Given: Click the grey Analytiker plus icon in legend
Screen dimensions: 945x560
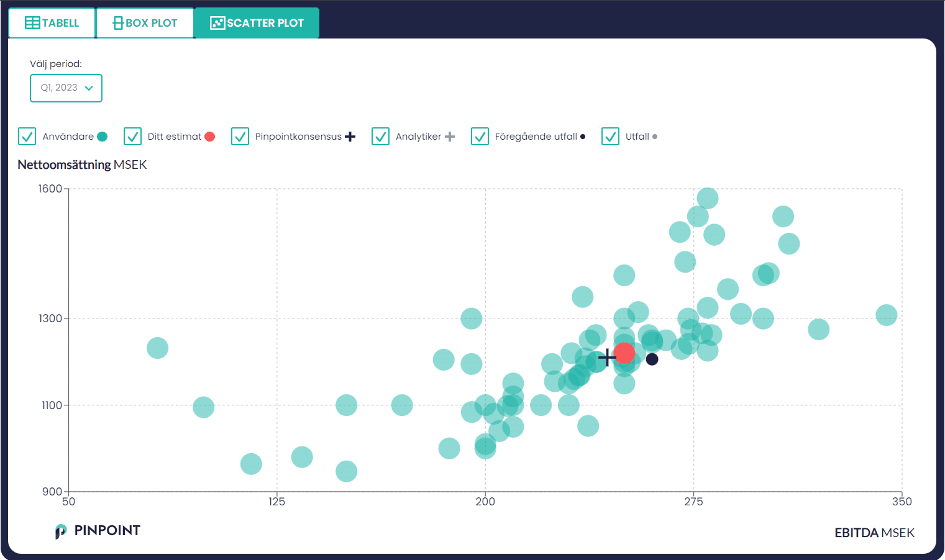Looking at the screenshot, I should (450, 137).
